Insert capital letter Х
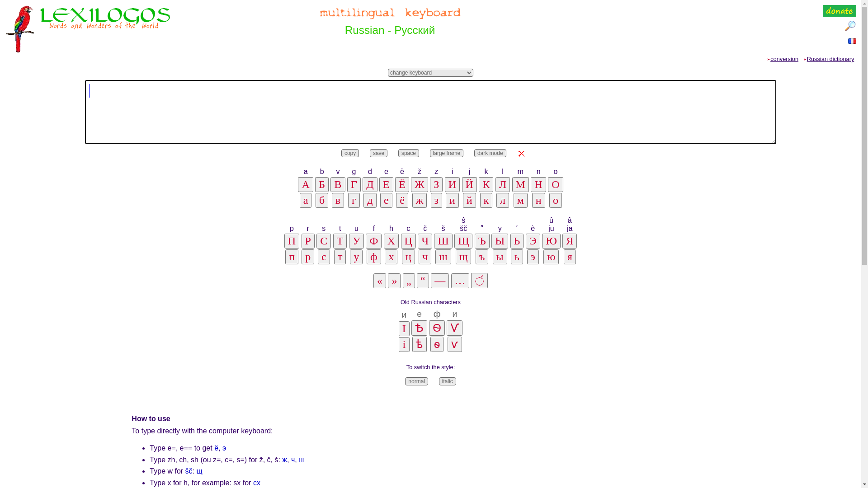The image size is (868, 488). 392,241
